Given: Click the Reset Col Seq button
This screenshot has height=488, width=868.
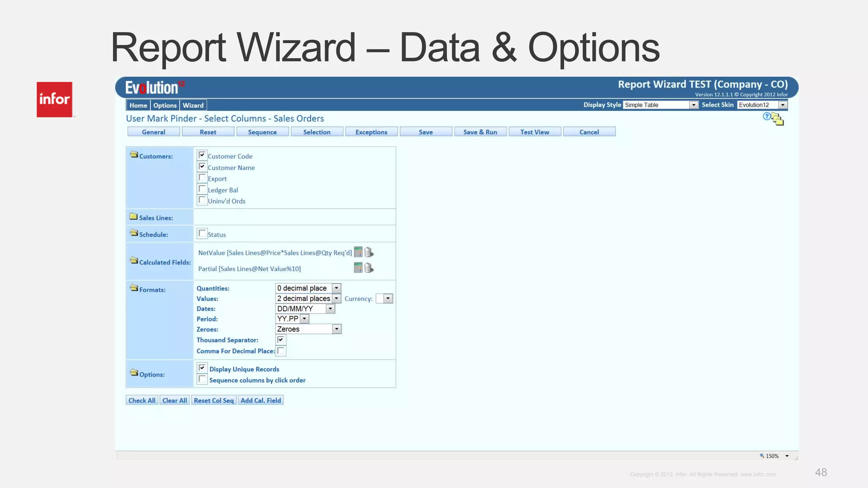Looking at the screenshot, I should (214, 400).
